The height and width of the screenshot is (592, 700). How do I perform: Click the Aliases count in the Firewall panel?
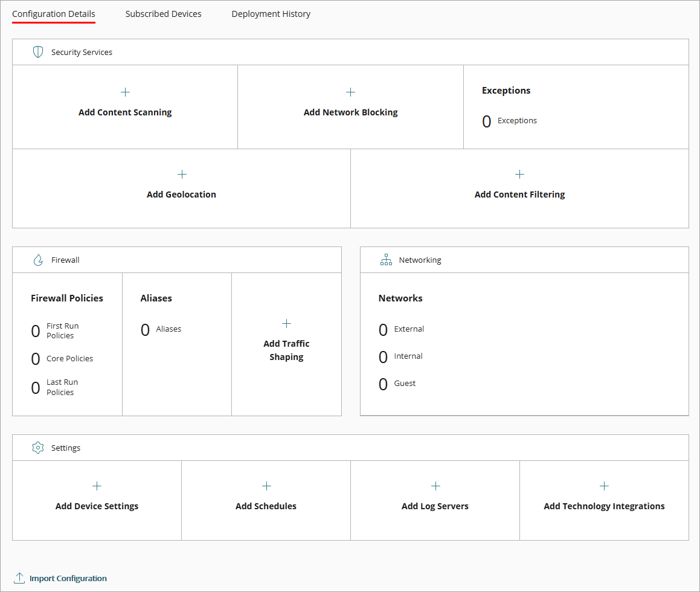[x=161, y=329]
